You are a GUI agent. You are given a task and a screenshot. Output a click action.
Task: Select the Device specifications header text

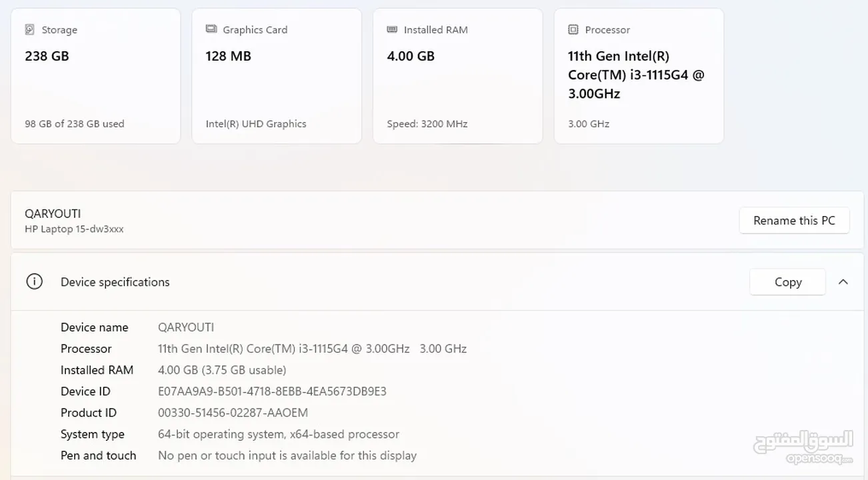point(115,282)
